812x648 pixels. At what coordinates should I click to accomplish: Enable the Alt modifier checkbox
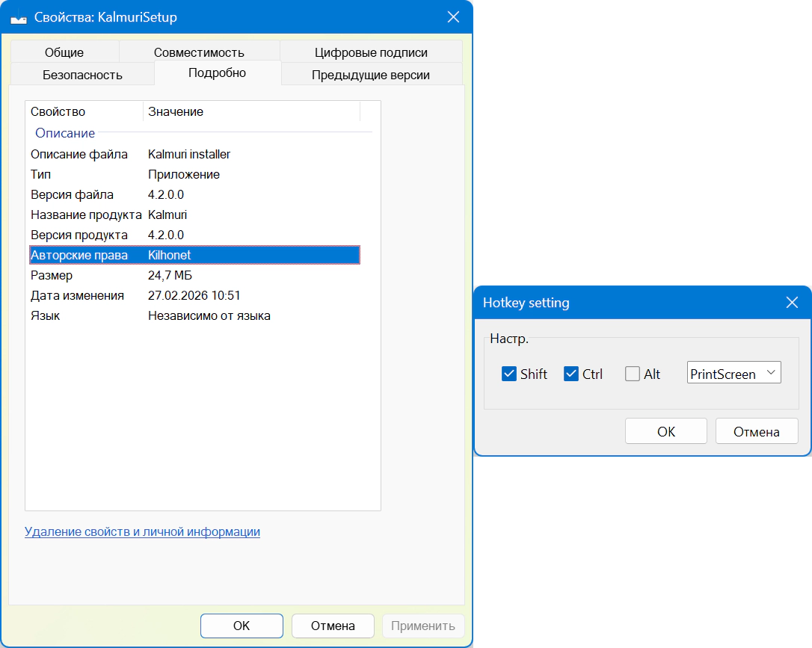coord(633,374)
